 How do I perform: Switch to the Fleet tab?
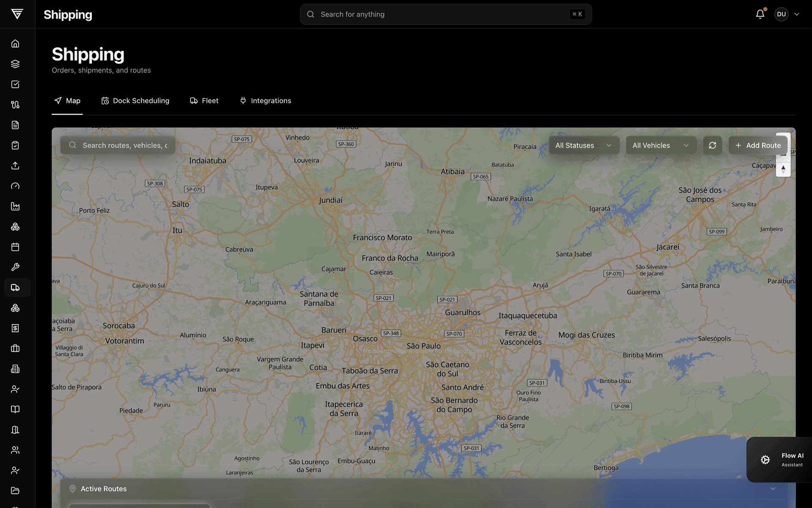(204, 101)
